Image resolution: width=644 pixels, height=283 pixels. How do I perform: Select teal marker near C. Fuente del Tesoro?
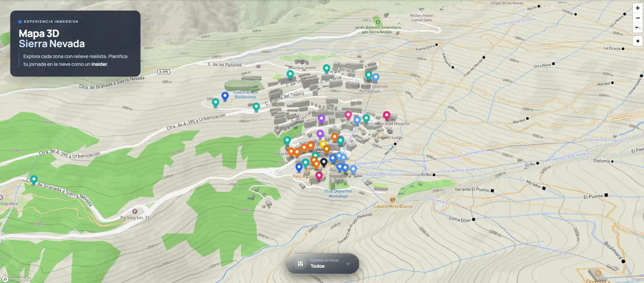coord(256,107)
